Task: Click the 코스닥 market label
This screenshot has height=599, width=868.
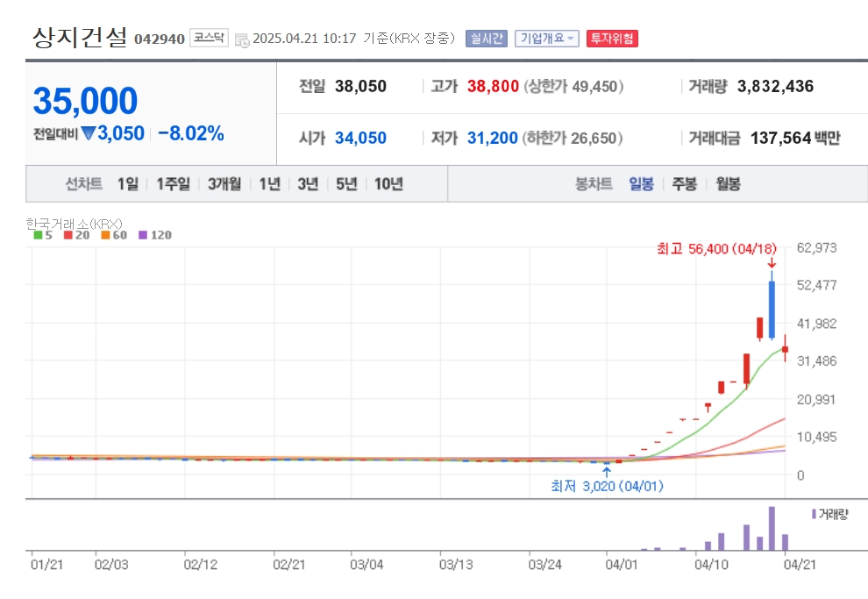Action: click(x=209, y=38)
